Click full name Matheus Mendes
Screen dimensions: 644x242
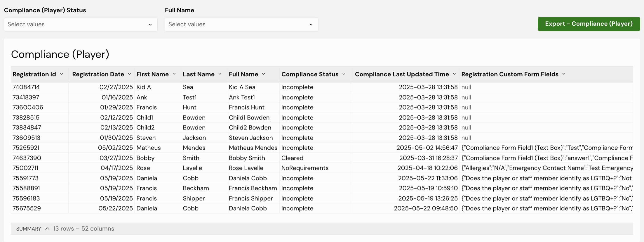tap(253, 148)
